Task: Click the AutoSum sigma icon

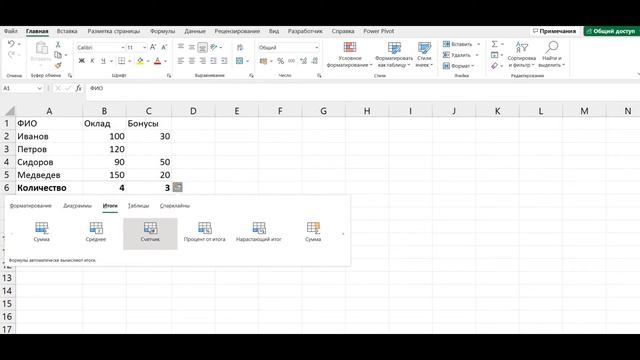Action: coord(494,44)
